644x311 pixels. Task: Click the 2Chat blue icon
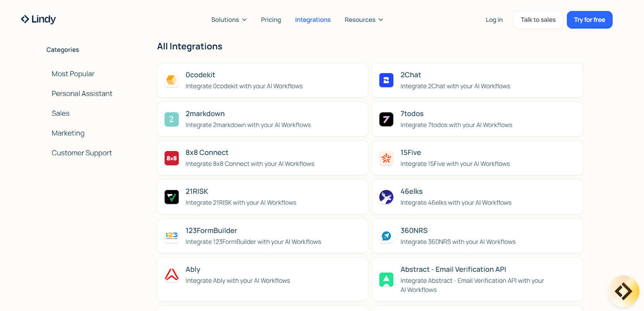[x=386, y=80]
